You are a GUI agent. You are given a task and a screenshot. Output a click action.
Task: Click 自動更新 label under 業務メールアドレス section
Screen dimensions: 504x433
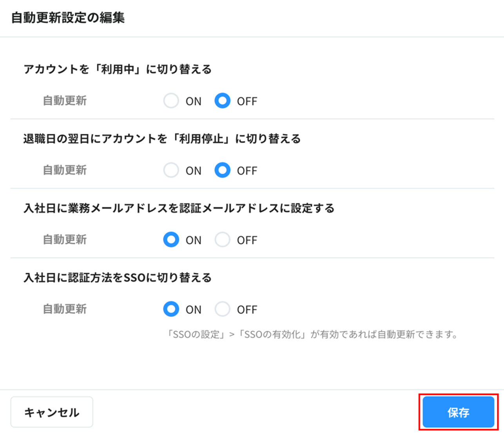click(x=65, y=240)
